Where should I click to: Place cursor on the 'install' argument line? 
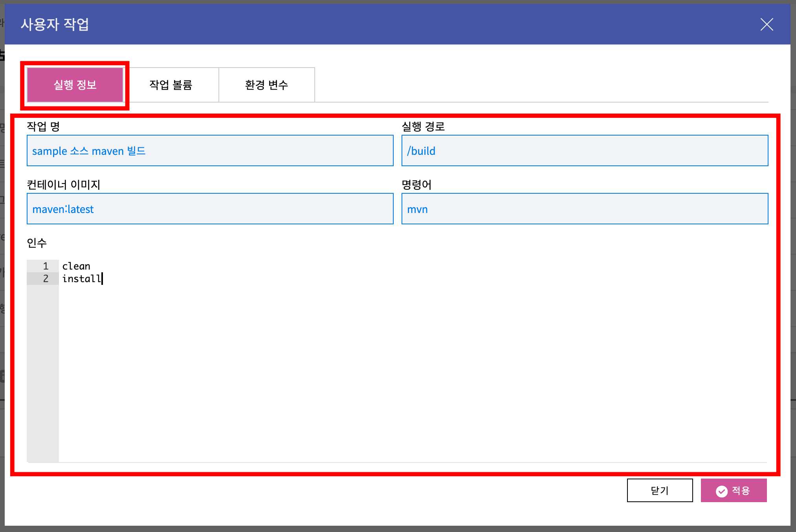click(82, 279)
